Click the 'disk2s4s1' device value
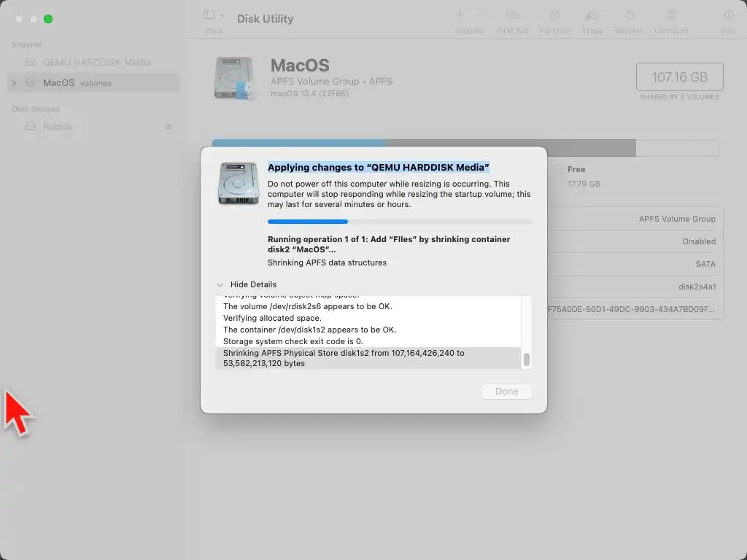Screen dimensions: 747x560 click(x=697, y=287)
